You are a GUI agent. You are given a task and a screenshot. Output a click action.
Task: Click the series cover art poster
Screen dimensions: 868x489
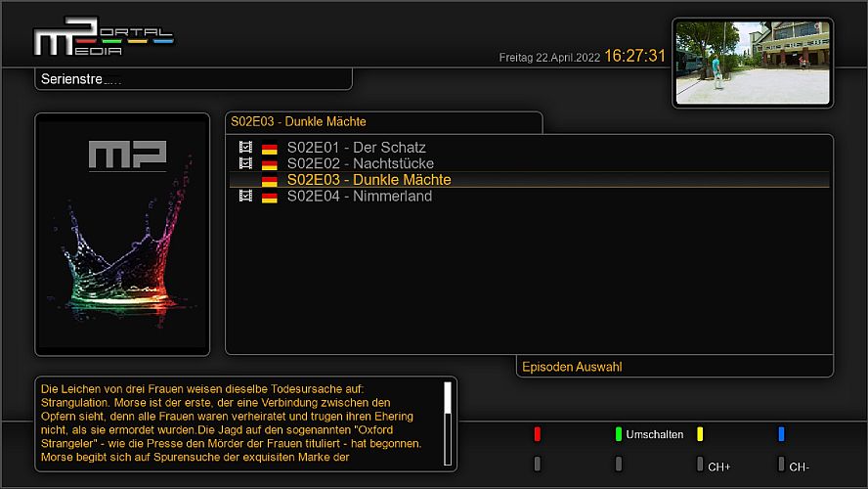tap(123, 234)
